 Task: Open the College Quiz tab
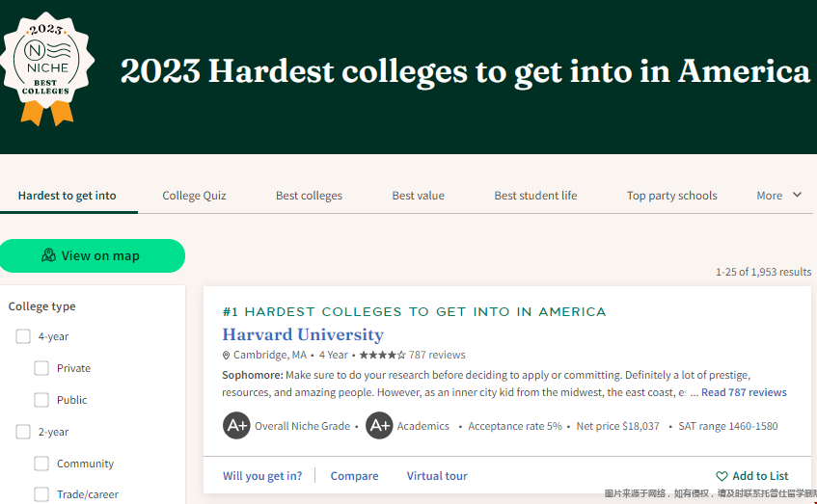tap(194, 196)
